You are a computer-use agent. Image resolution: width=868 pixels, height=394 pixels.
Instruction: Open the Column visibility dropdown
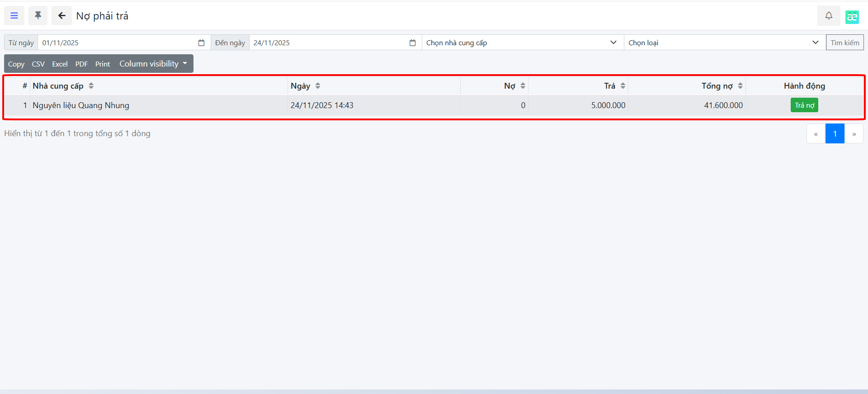point(153,64)
